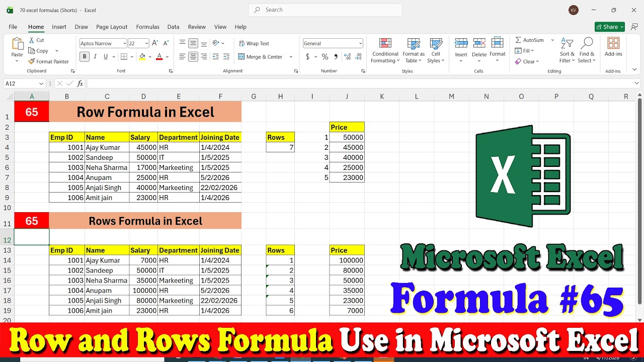Increase font size with larger A icon

coord(155,43)
